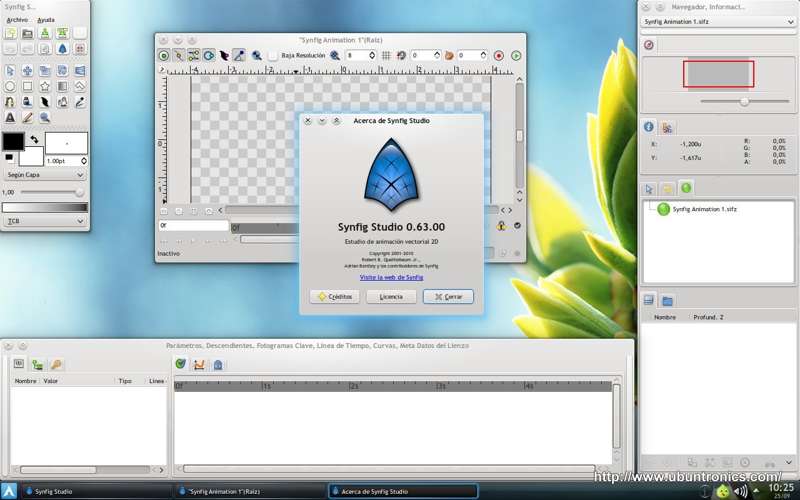800x500 pixels.
Task: Open the Según Capa blend dropdown
Action: pyautogui.click(x=44, y=174)
